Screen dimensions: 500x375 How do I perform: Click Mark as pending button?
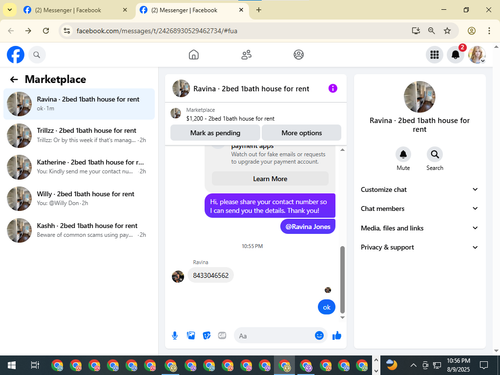click(x=215, y=133)
